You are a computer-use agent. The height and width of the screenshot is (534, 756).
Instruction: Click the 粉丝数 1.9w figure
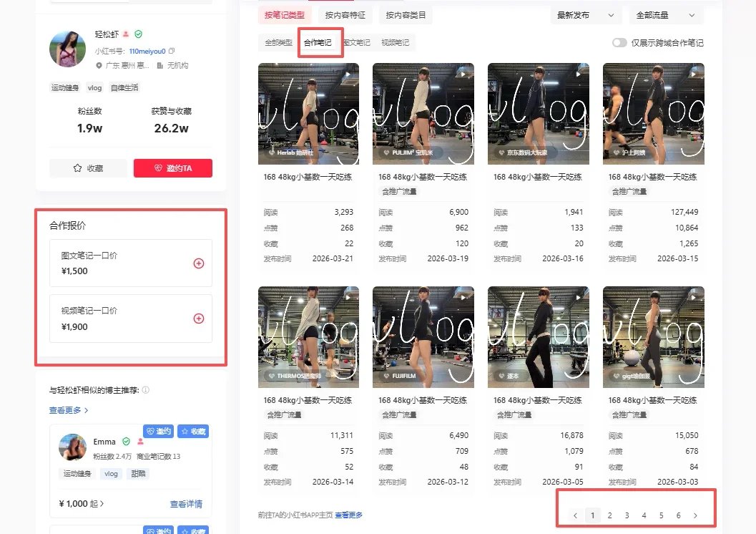pos(89,128)
